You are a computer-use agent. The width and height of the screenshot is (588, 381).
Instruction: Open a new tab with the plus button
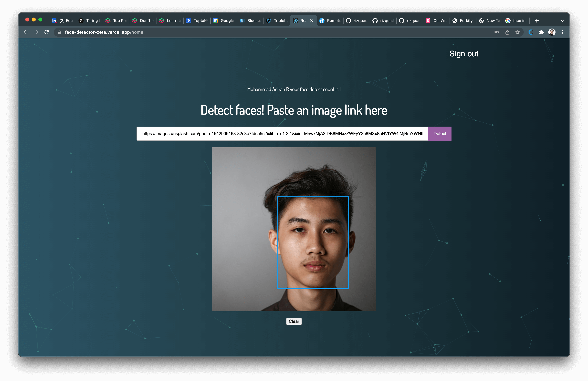click(x=537, y=20)
